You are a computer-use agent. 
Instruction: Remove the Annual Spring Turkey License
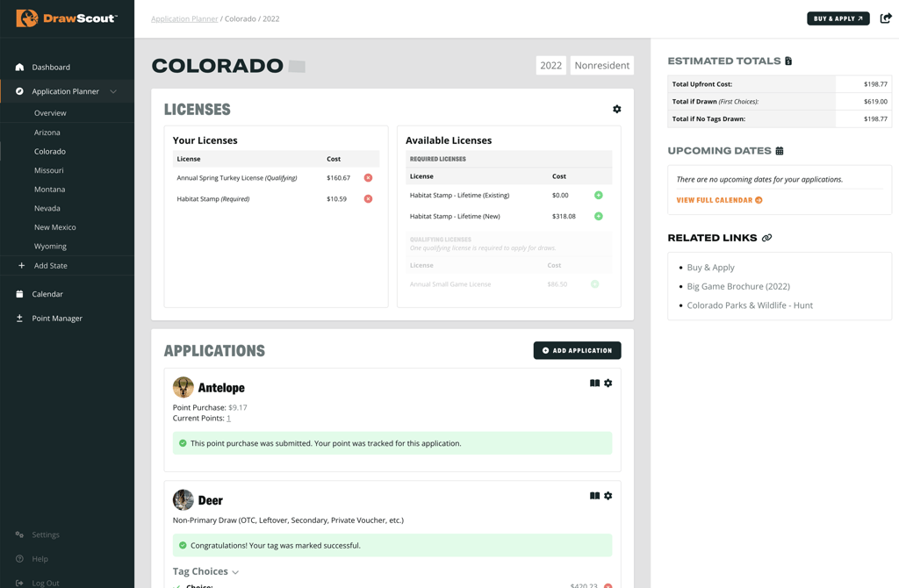[x=368, y=177]
